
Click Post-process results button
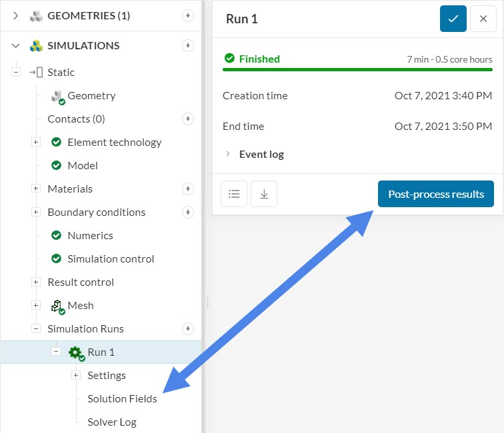click(x=435, y=194)
